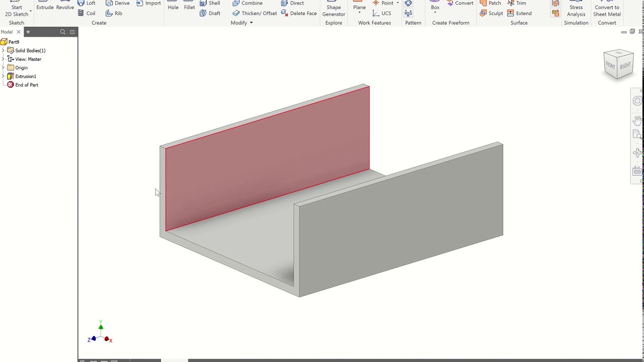Select Extrusion1 in the browser
The width and height of the screenshot is (644, 362).
point(22,76)
